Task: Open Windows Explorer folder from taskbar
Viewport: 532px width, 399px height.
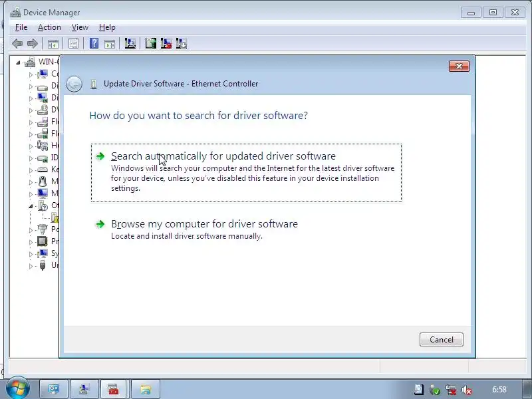Action: (145, 389)
